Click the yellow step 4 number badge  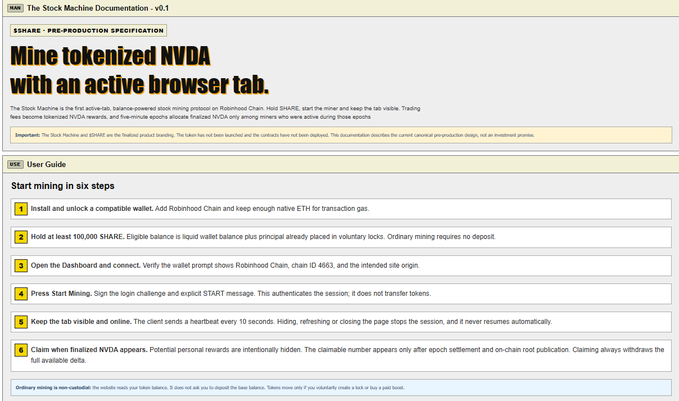(x=21, y=294)
